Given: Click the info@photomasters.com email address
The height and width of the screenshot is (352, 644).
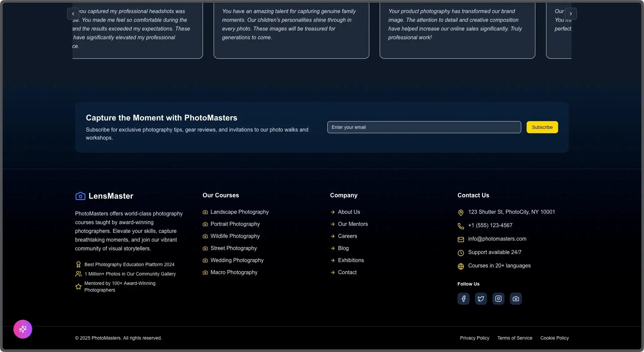Looking at the screenshot, I should point(497,239).
